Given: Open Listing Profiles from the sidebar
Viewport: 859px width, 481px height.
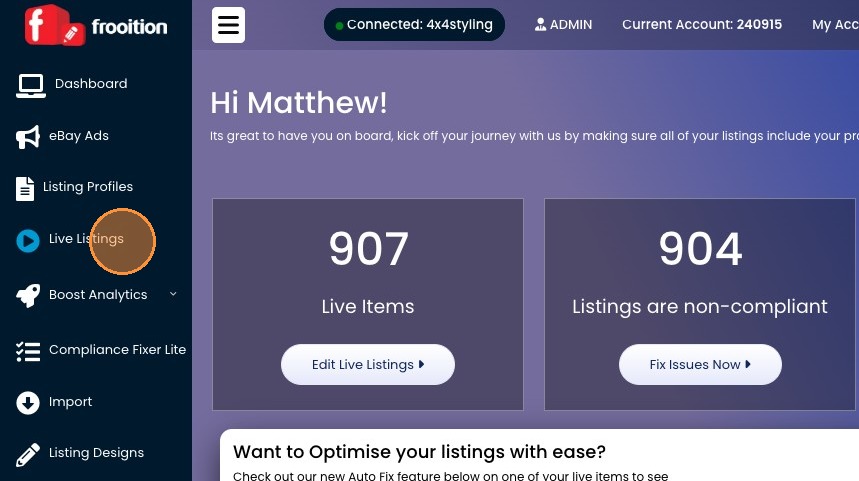Looking at the screenshot, I should coord(88,187).
